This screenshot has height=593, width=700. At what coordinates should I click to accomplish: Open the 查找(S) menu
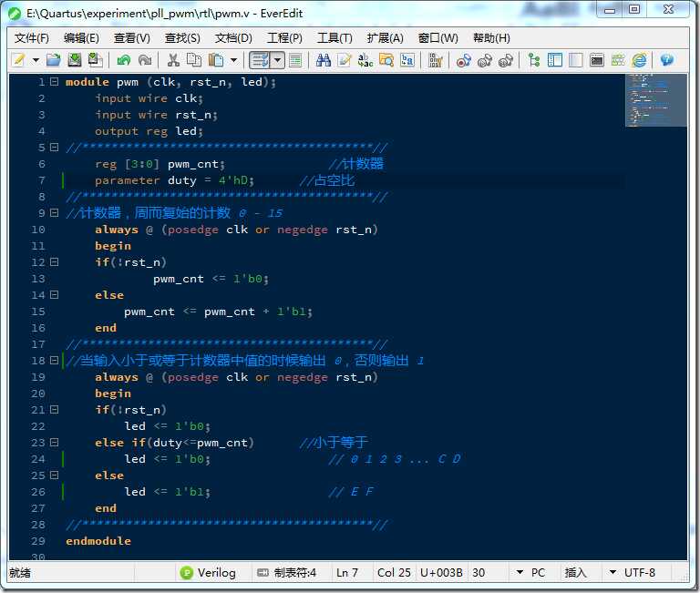[182, 38]
